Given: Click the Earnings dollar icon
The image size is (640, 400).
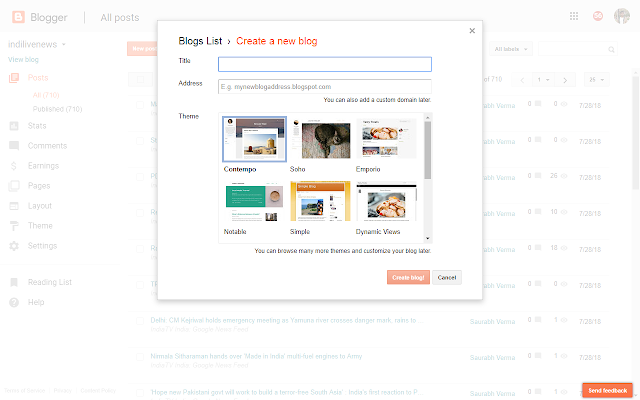Looking at the screenshot, I should coord(13,166).
